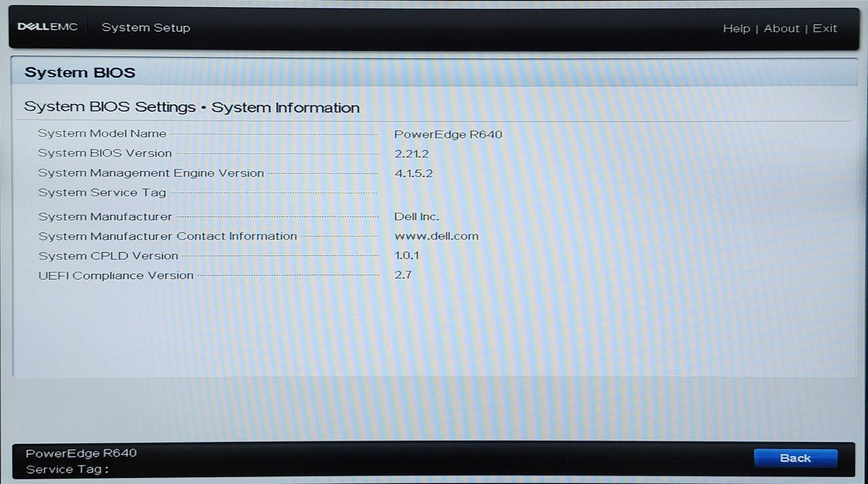Select the System Manufacturer label
Viewport: 868px width, 484px height.
(105, 216)
